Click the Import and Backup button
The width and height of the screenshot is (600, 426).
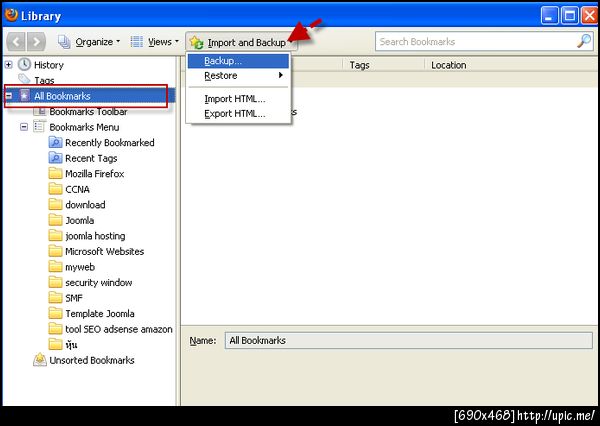[241, 42]
